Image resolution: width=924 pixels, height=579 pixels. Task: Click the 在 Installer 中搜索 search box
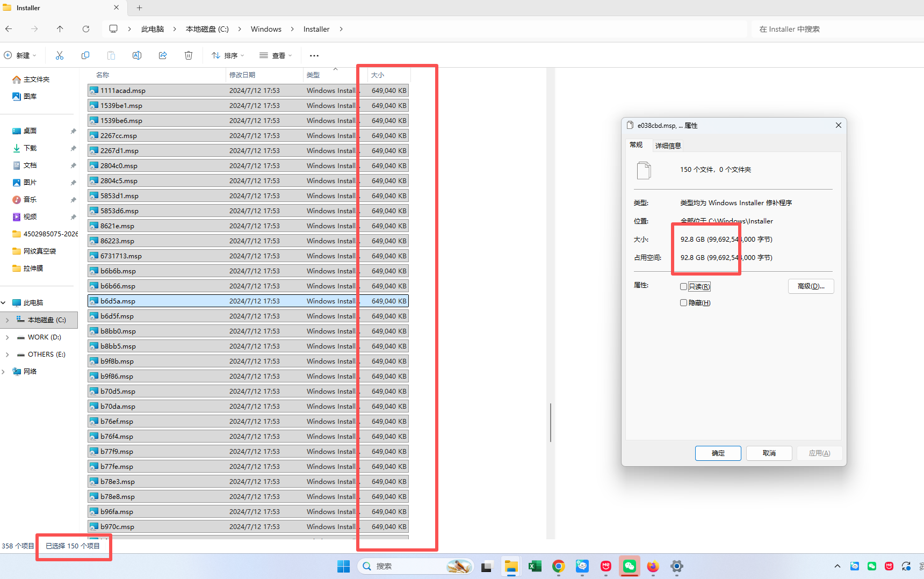click(x=838, y=29)
